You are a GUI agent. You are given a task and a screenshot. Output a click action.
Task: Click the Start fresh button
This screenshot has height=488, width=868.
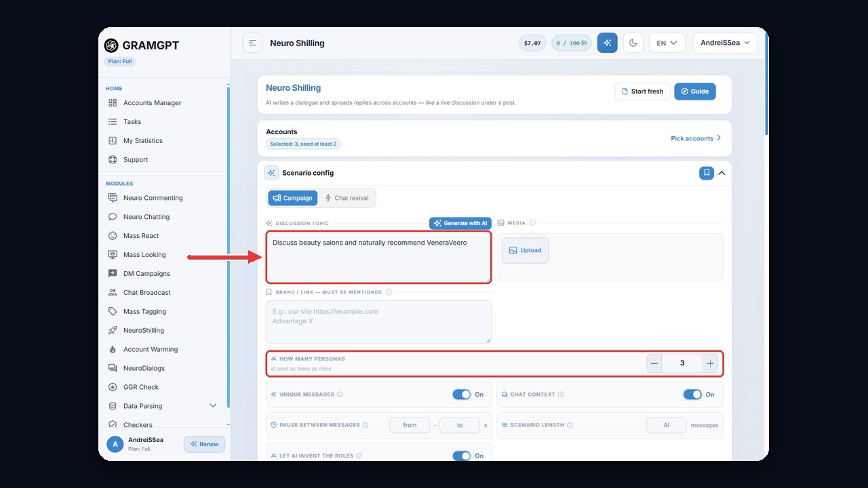point(643,91)
